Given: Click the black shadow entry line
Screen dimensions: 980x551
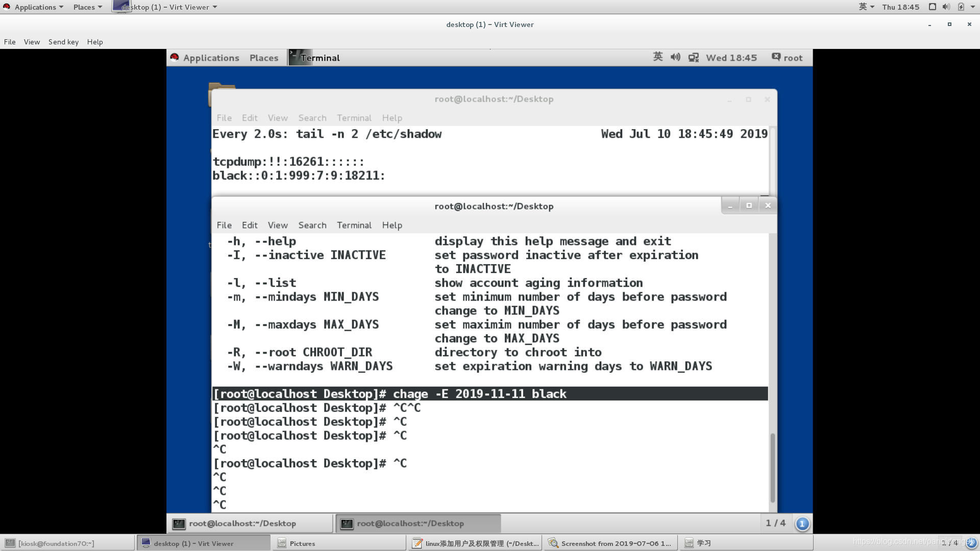Looking at the screenshot, I should [x=299, y=176].
